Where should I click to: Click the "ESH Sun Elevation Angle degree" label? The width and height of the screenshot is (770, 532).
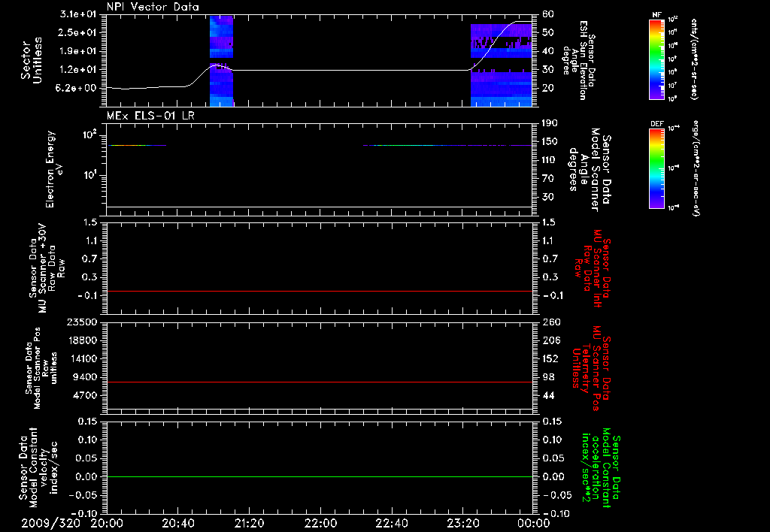click(x=578, y=60)
